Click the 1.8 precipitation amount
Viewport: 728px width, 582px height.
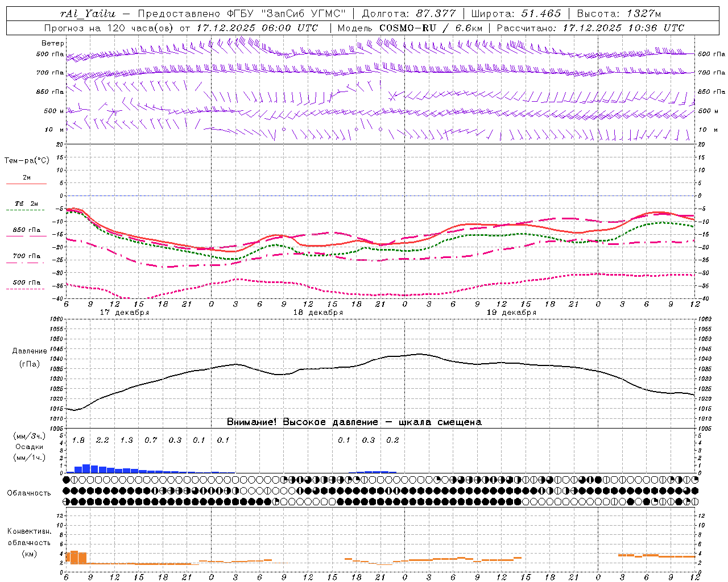click(78, 440)
